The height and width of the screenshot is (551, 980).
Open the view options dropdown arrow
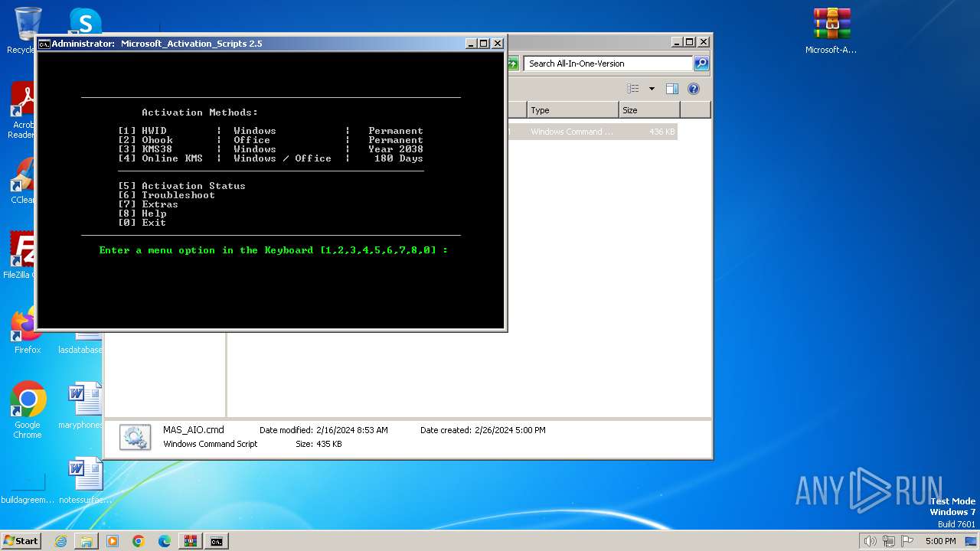click(652, 89)
